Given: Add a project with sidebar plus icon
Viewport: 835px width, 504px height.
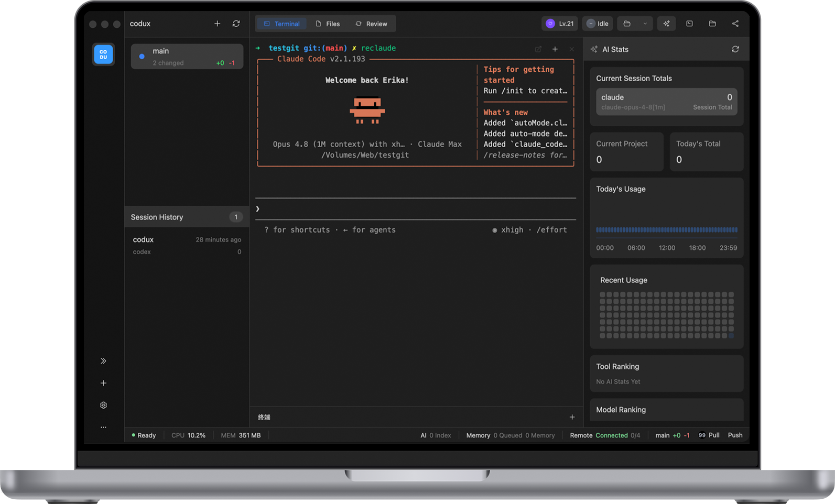Looking at the screenshot, I should pos(103,383).
